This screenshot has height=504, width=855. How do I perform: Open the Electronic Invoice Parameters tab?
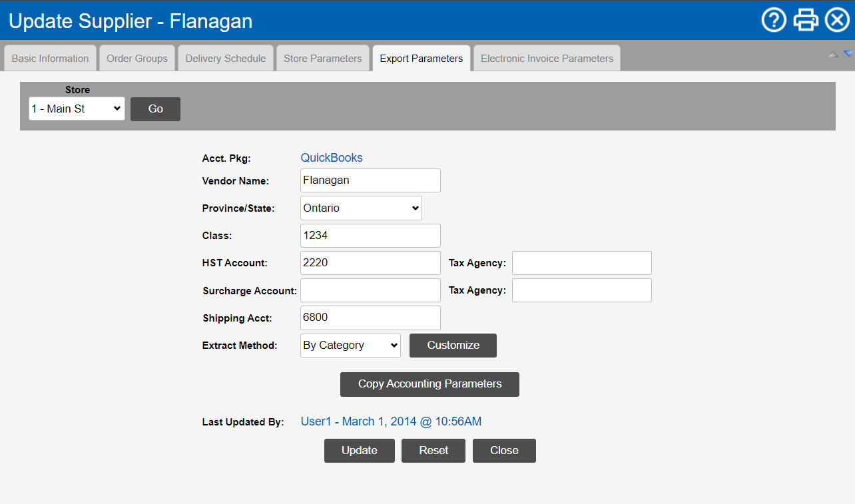pyautogui.click(x=547, y=59)
